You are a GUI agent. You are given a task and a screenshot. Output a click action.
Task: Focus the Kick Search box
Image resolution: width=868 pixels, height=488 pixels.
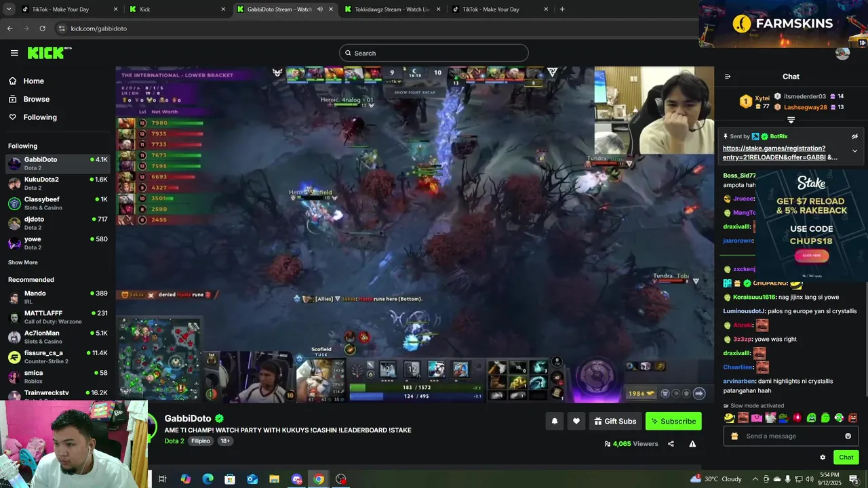pos(434,53)
